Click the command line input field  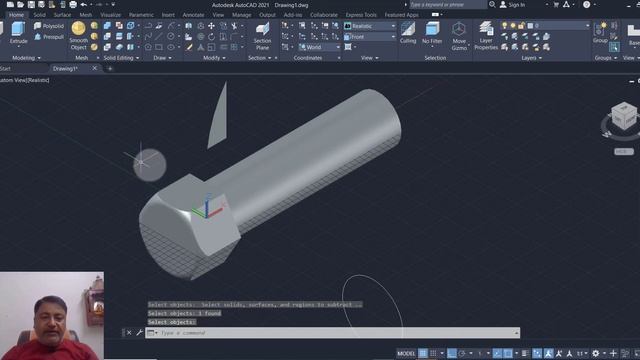(x=333, y=333)
